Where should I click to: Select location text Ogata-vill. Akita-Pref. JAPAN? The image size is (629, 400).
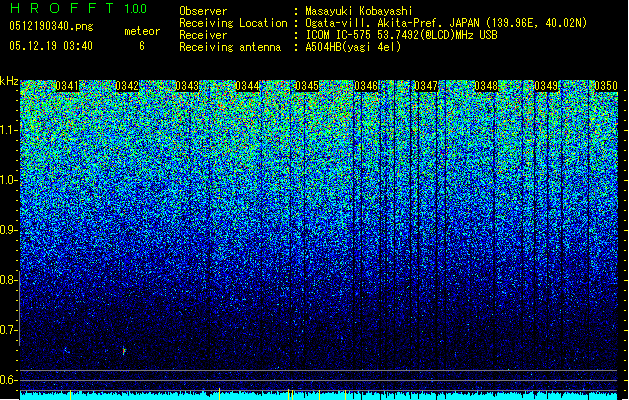click(393, 23)
